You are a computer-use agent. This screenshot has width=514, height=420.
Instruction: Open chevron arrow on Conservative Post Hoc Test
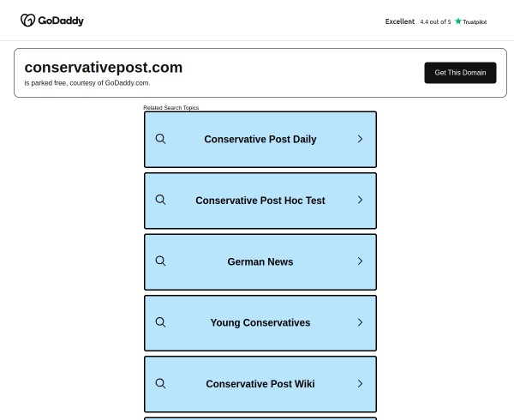point(360,200)
